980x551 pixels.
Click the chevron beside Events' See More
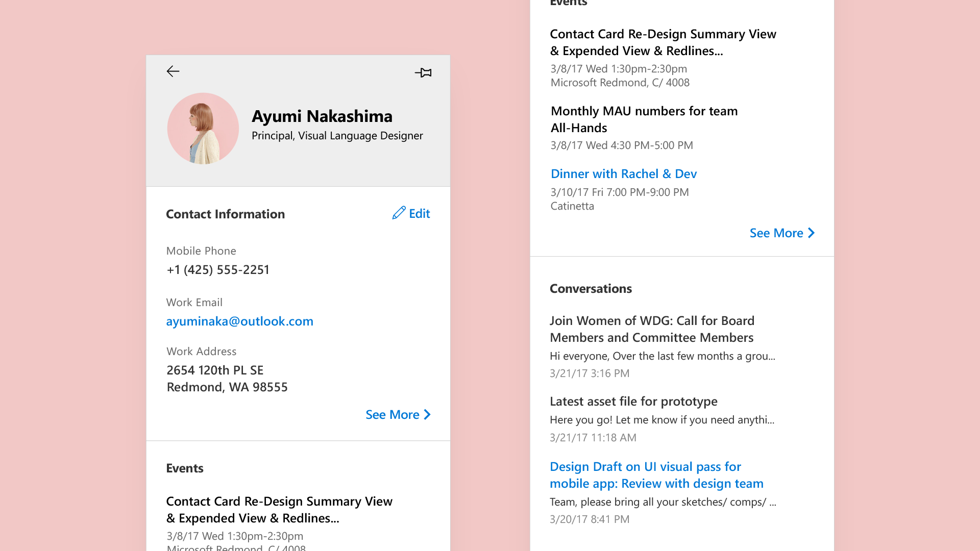[x=812, y=233]
